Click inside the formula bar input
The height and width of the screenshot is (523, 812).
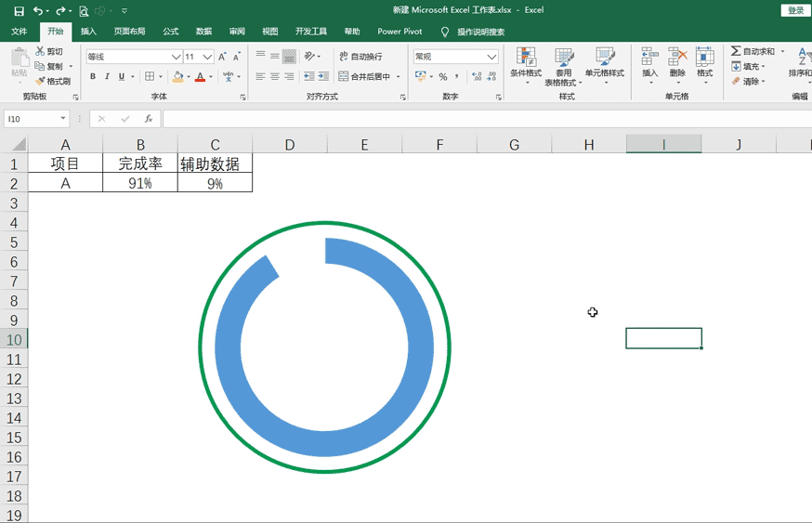pyautogui.click(x=487, y=119)
